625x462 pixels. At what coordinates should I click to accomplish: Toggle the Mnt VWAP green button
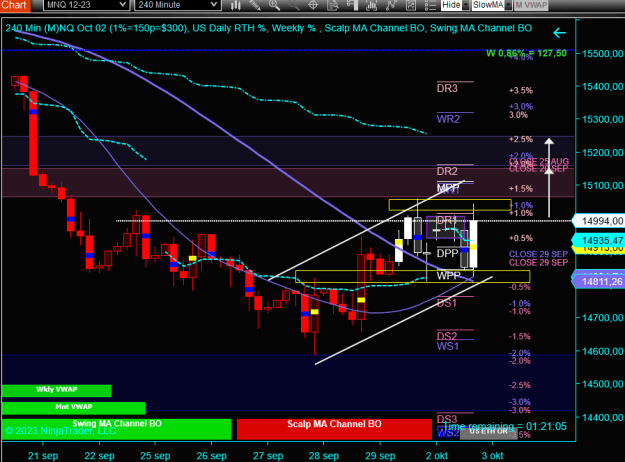[x=74, y=408]
